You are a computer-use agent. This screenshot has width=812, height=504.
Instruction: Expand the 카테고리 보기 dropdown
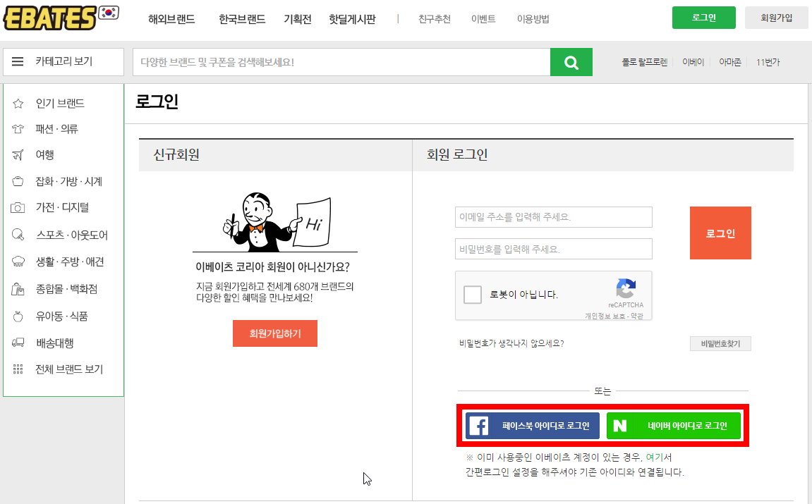pos(63,62)
